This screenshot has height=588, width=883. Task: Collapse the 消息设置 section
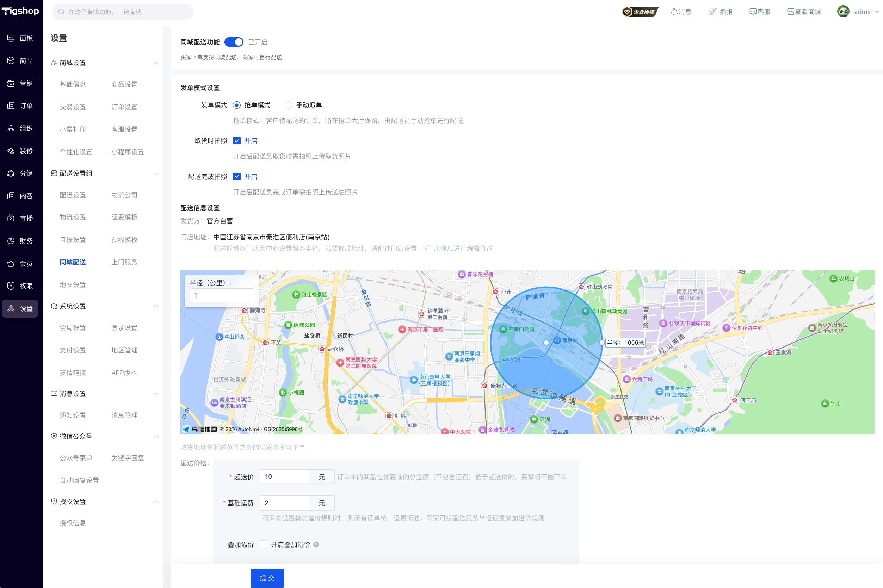[x=156, y=394]
